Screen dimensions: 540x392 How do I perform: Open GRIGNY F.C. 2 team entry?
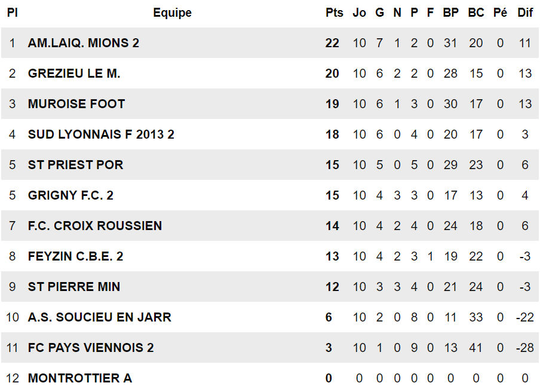pyautogui.click(x=70, y=195)
